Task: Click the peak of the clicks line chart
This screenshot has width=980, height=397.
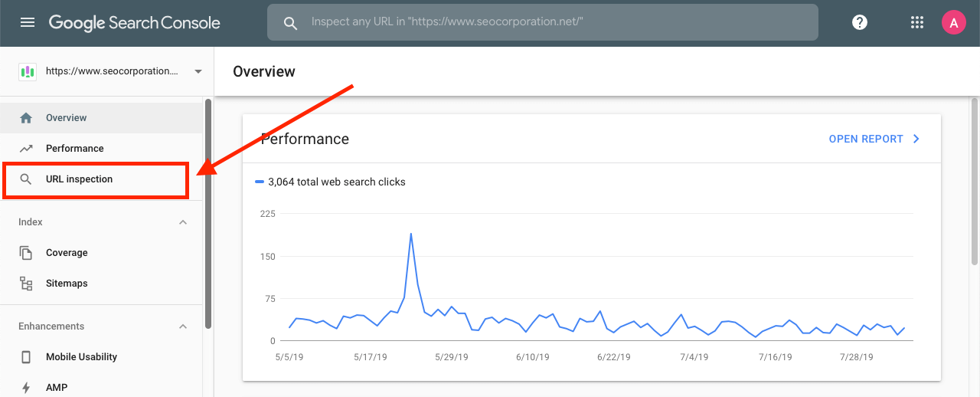Action: 411,234
